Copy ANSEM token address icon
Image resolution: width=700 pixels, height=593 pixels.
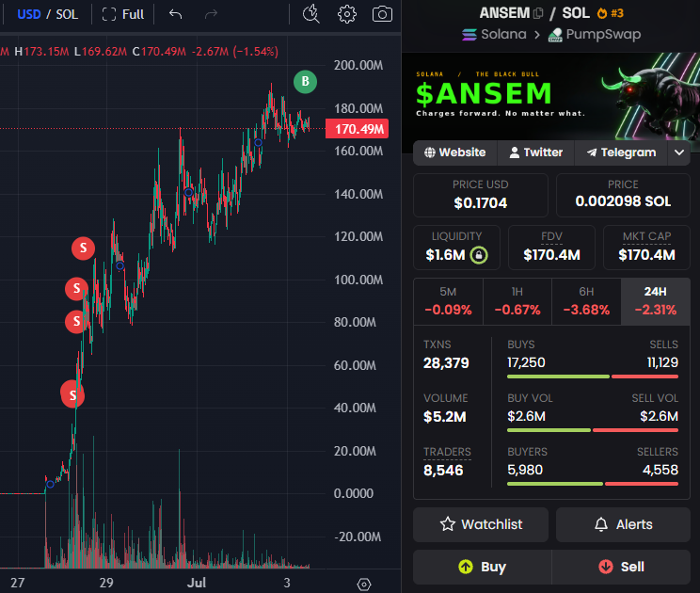(x=538, y=13)
